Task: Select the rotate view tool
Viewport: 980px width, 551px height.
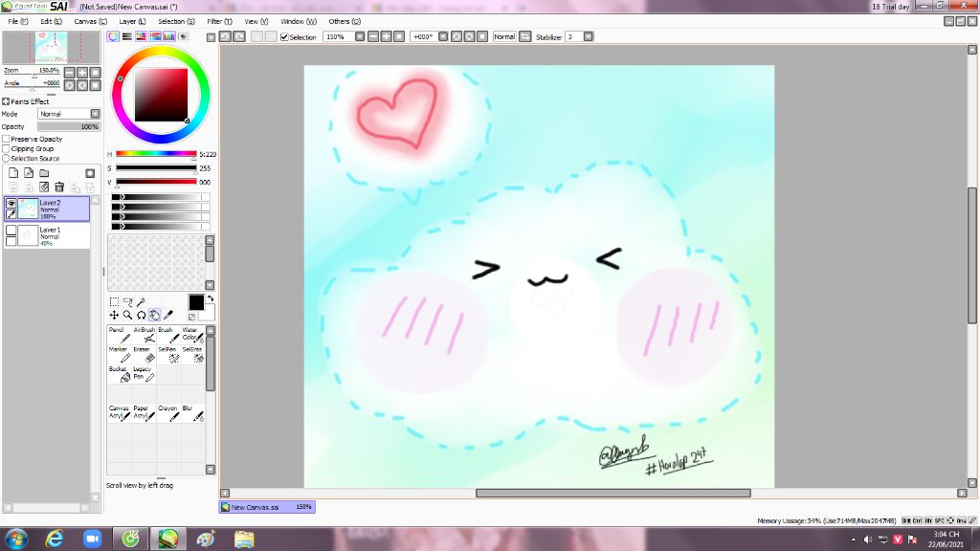Action: click(142, 316)
